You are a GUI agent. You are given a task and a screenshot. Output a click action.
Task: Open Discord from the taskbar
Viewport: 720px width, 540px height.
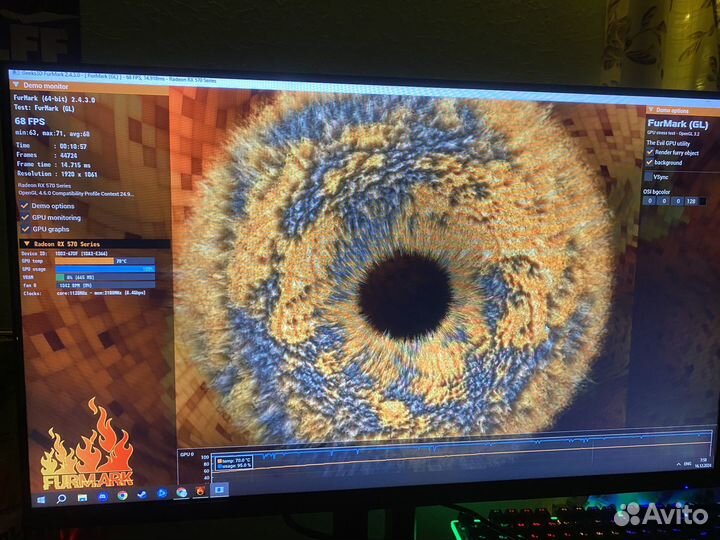pyautogui.click(x=102, y=496)
